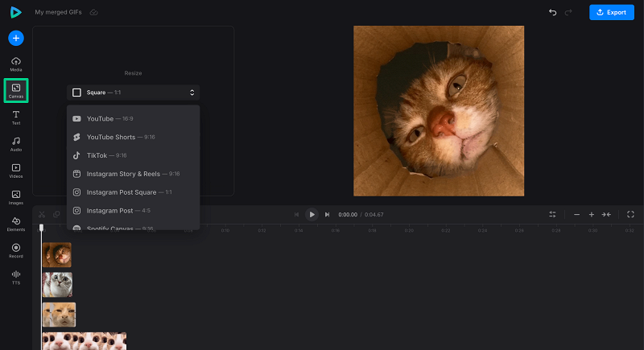Select Instagram Post 4:5 preset
The height and width of the screenshot is (350, 644).
click(x=133, y=211)
